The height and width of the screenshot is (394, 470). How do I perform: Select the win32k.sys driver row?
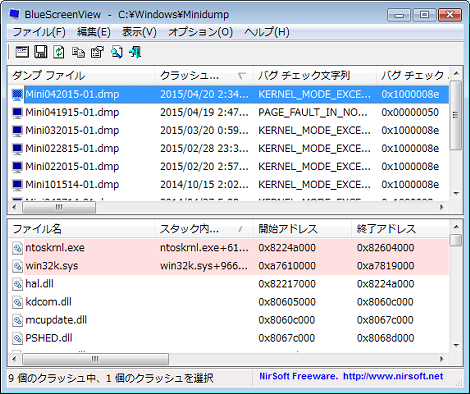[228, 266]
